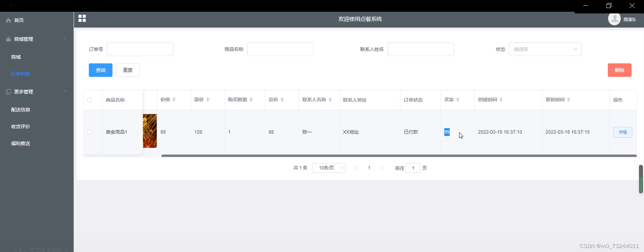Sort by 原价 column arrows
The image size is (644, 252).
click(208, 100)
